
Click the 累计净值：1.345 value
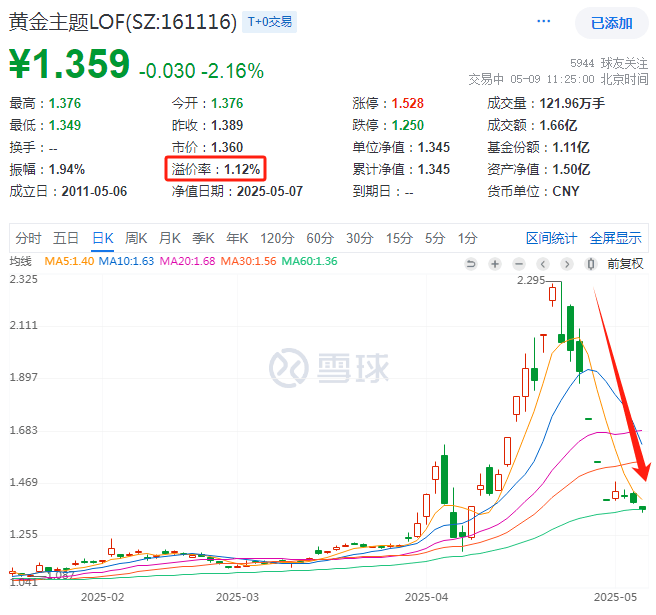pos(401,169)
